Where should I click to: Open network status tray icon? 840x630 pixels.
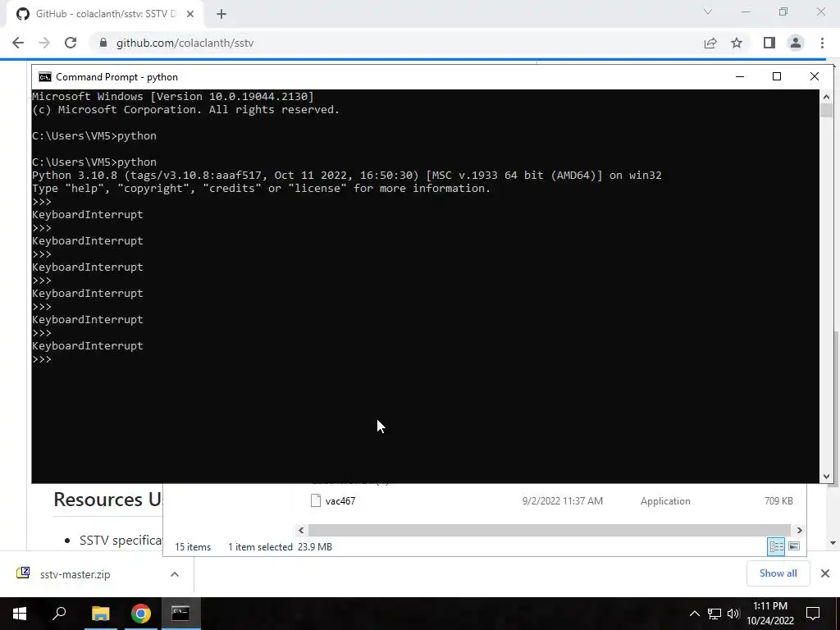click(x=714, y=614)
